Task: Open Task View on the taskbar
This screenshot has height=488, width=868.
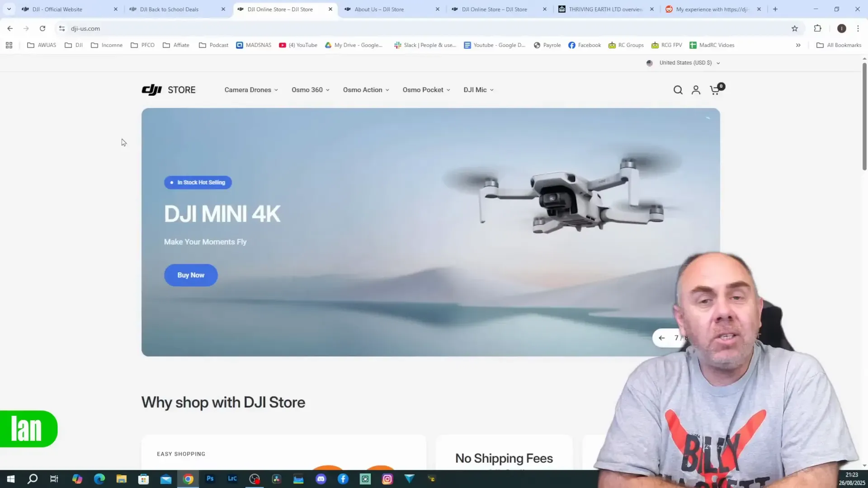Action: (x=54, y=479)
